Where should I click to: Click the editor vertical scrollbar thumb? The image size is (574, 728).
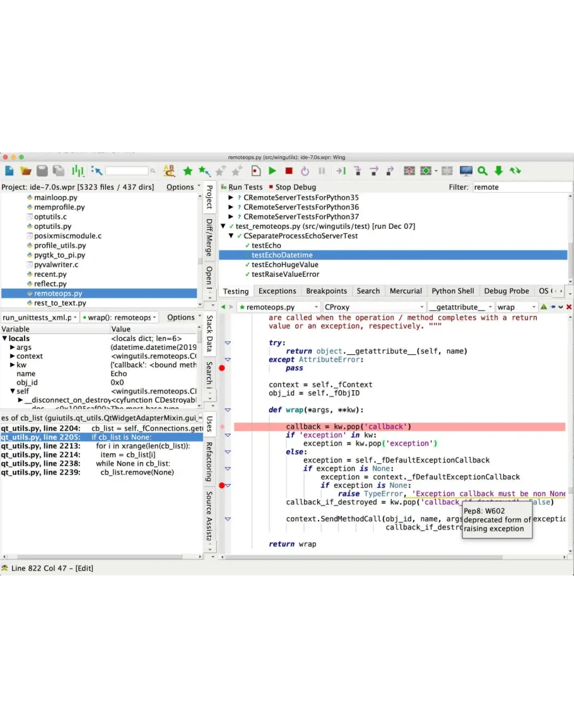click(570, 490)
